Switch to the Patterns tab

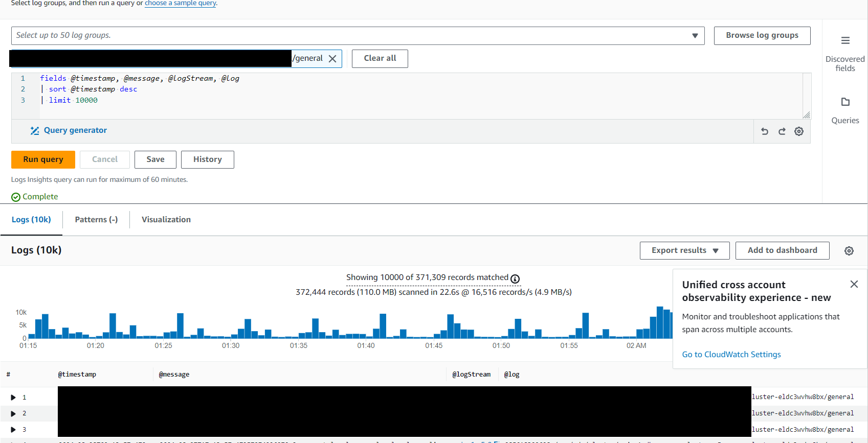pyautogui.click(x=96, y=220)
